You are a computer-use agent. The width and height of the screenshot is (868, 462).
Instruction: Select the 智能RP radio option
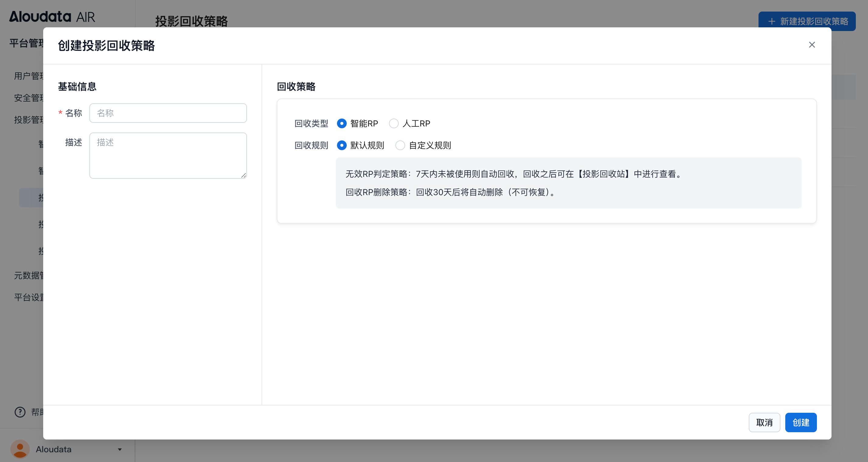[x=342, y=124]
